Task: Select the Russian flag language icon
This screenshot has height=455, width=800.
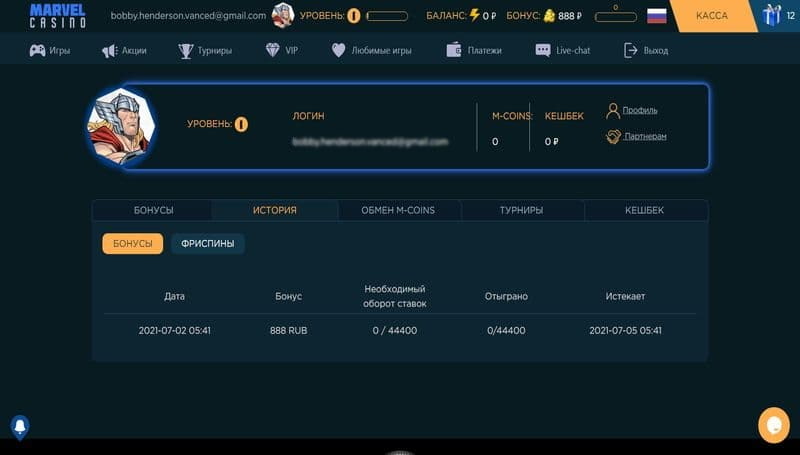Action: point(657,16)
